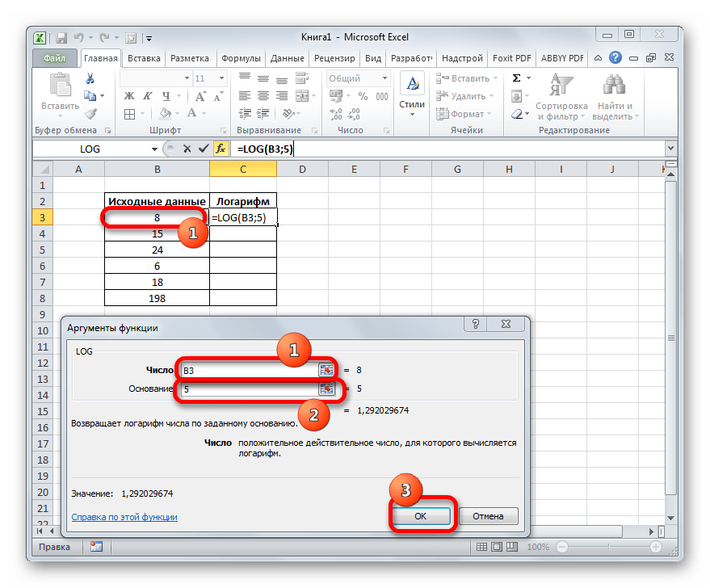Expand the Name Box dropdown showing LOG
710x588 pixels.
pos(155,149)
